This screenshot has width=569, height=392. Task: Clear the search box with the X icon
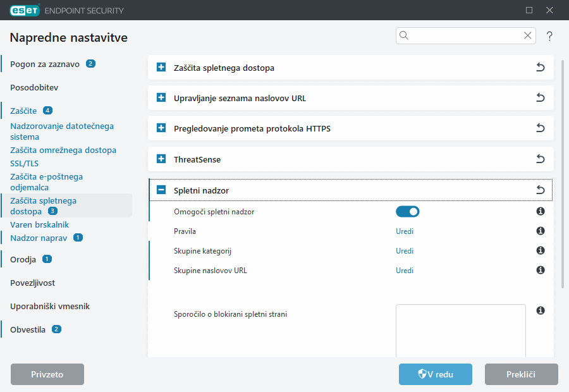pos(527,36)
